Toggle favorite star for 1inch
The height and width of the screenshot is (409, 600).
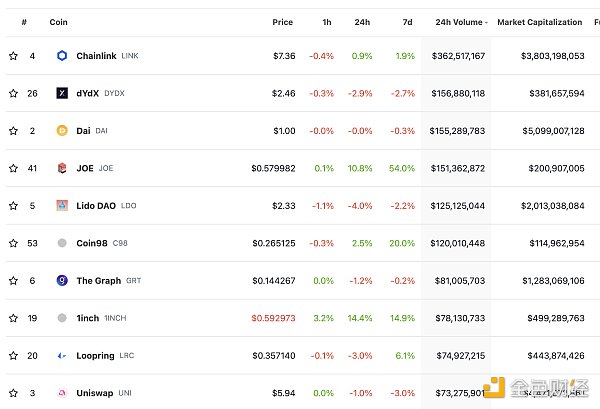click(13, 318)
